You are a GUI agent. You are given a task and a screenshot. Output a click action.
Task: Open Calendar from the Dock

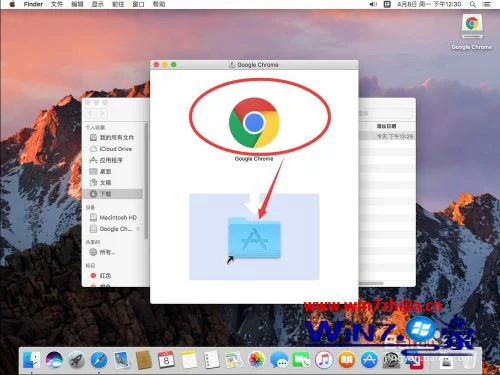coord(166,360)
